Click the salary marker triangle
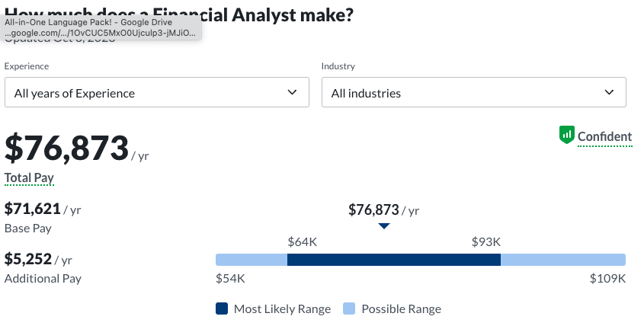The image size is (644, 326). click(384, 226)
